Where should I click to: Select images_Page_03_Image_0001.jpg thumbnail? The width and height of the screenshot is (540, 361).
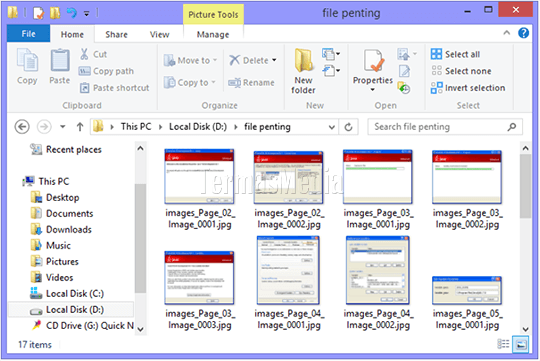378,177
